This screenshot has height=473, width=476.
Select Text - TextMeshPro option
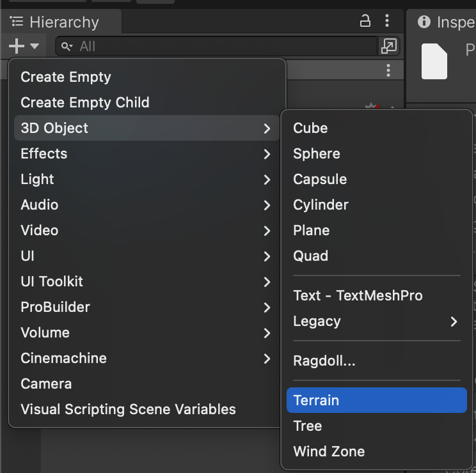point(358,295)
